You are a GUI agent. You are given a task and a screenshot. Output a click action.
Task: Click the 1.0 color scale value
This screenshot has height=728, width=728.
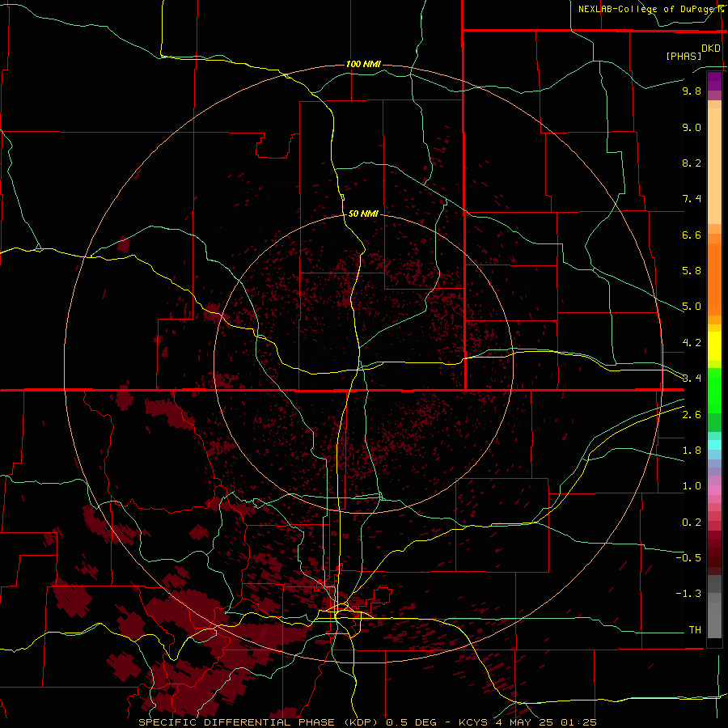692,486
